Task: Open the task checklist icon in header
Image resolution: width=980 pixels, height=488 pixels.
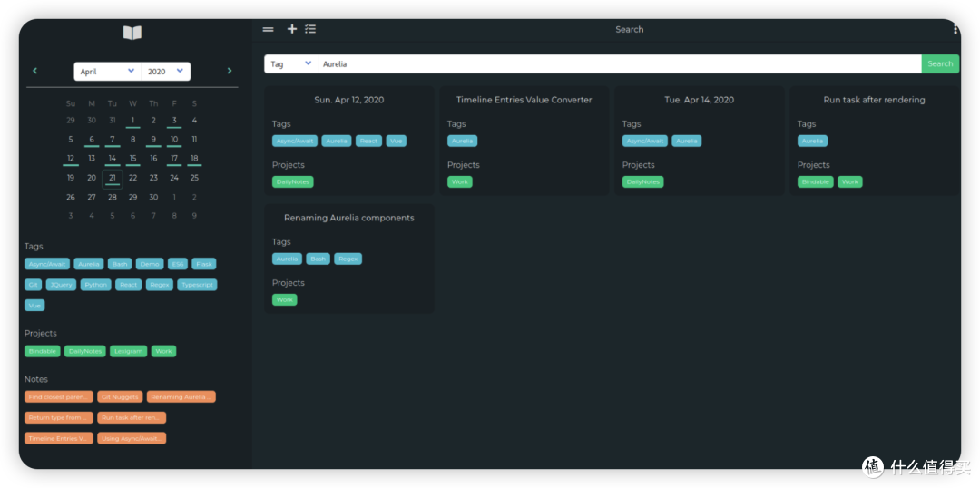Action: [x=310, y=29]
